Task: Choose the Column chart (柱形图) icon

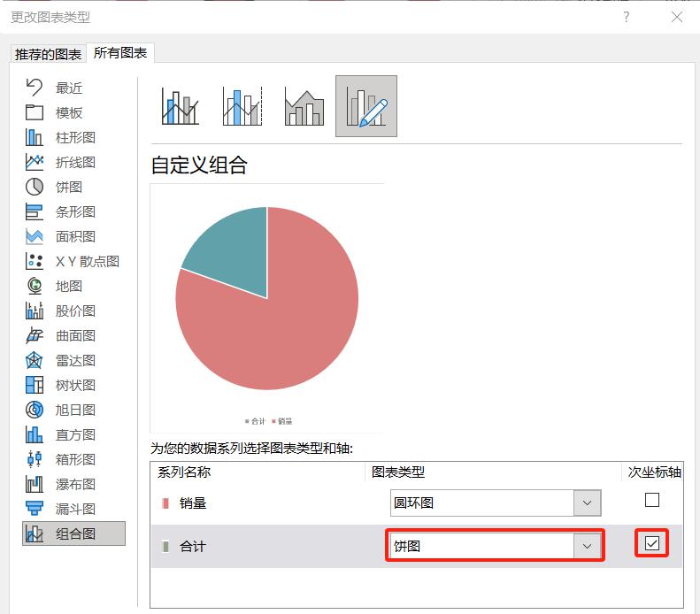Action: click(35, 137)
